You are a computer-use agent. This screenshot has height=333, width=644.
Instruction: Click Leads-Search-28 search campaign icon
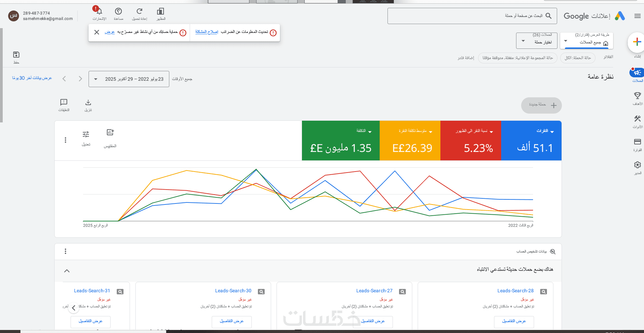(544, 292)
